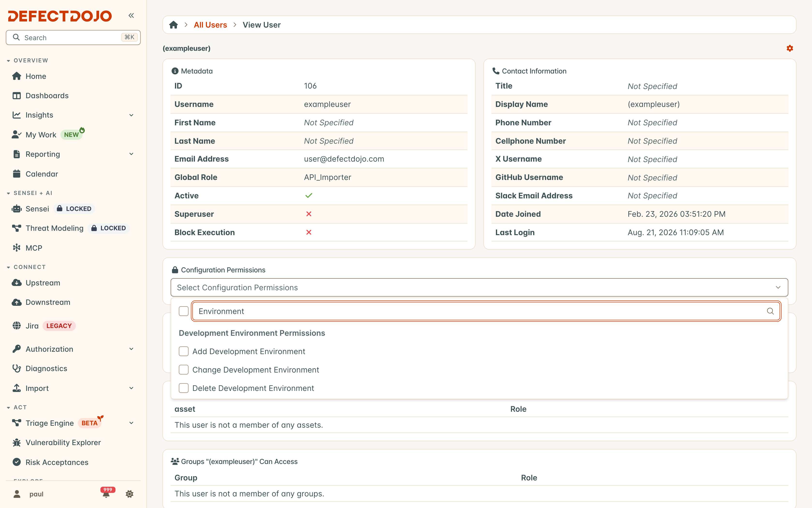Collapse the CONNECT section
The width and height of the screenshot is (812, 508).
26,267
